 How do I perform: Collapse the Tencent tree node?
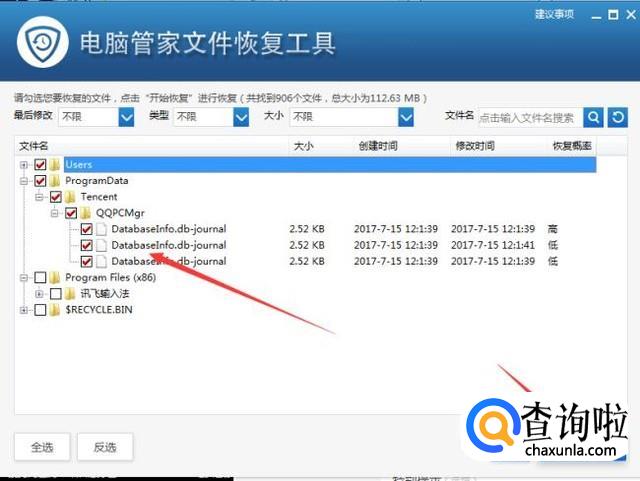pyautogui.click(x=39, y=197)
